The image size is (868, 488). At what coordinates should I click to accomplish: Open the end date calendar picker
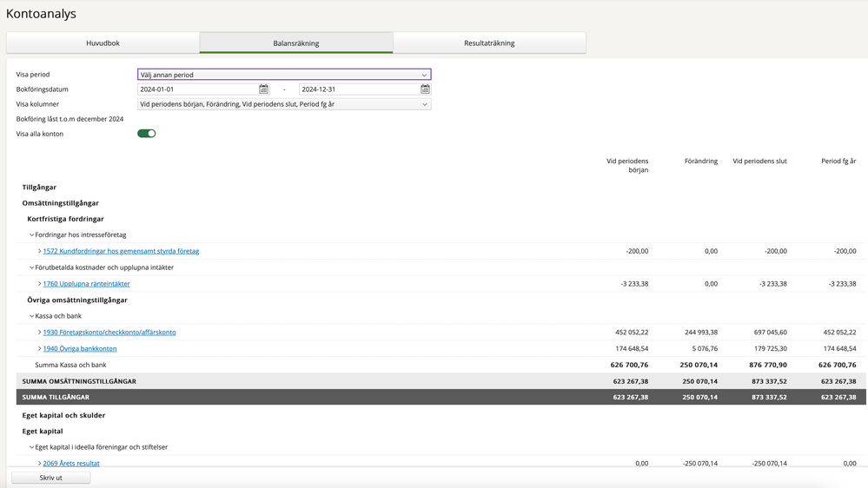point(425,89)
